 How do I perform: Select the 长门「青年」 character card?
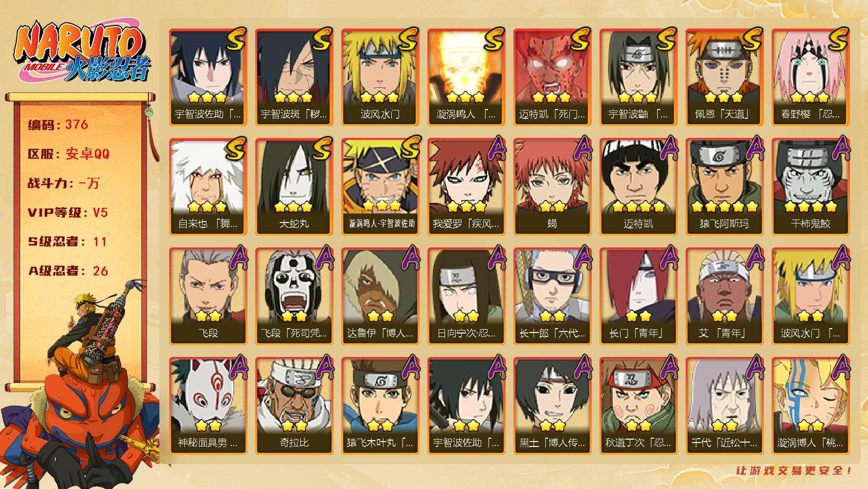click(638, 296)
